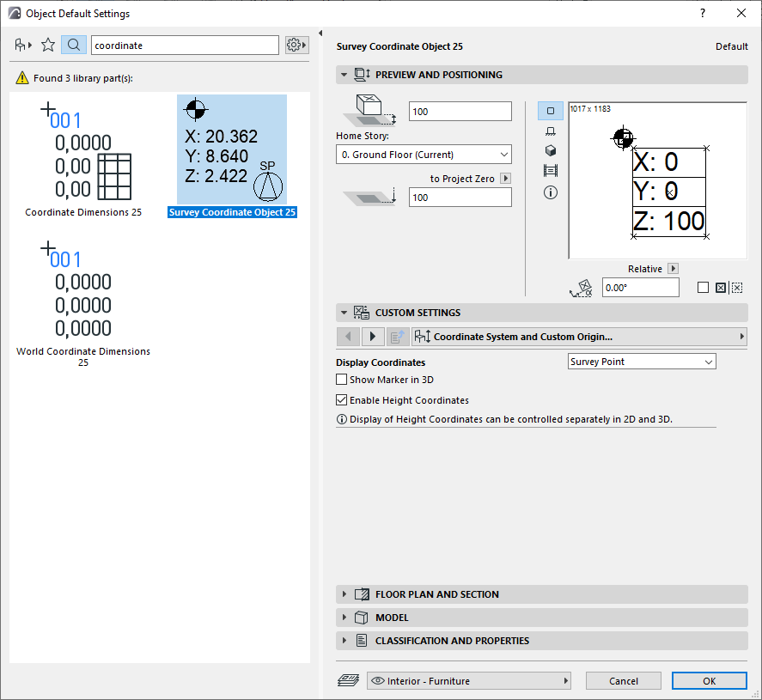Edit the rotation angle 0.00° field

pos(641,288)
